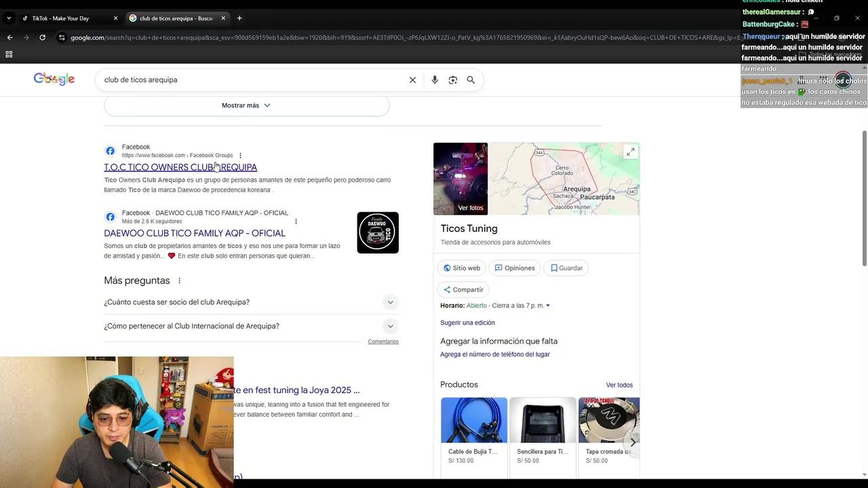Viewport: 868px width, 488px height.
Task: Open options menu for DAEWOO CLUB TICO result
Action: tap(296, 221)
